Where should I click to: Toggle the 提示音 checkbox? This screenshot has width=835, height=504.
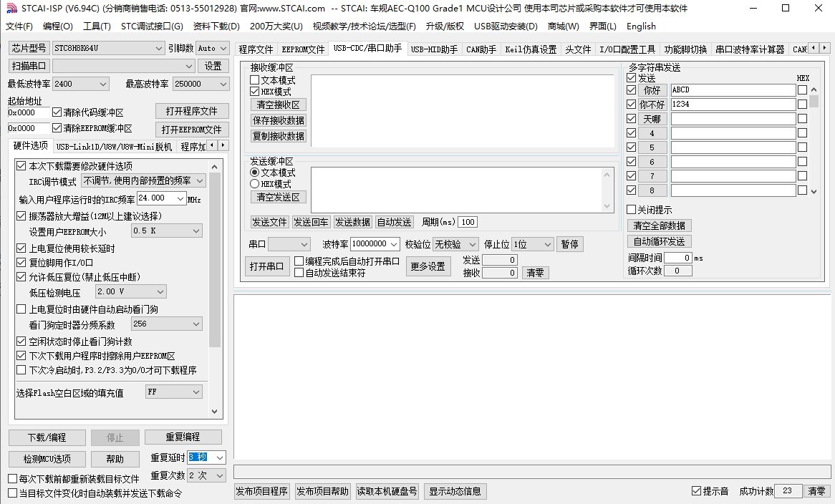click(x=696, y=491)
